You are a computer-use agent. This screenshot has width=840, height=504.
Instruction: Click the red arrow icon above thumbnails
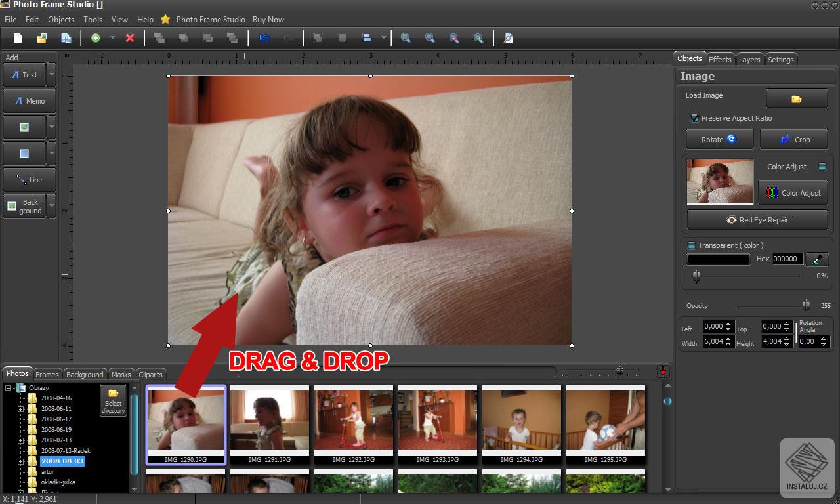tap(663, 372)
